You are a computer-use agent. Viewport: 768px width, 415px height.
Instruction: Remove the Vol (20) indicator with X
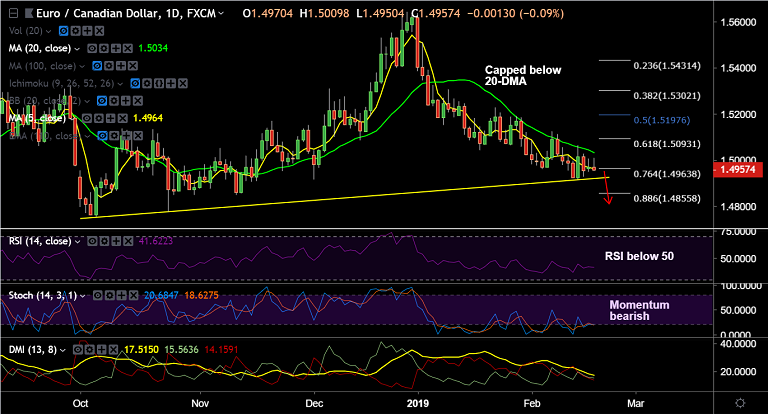point(99,31)
